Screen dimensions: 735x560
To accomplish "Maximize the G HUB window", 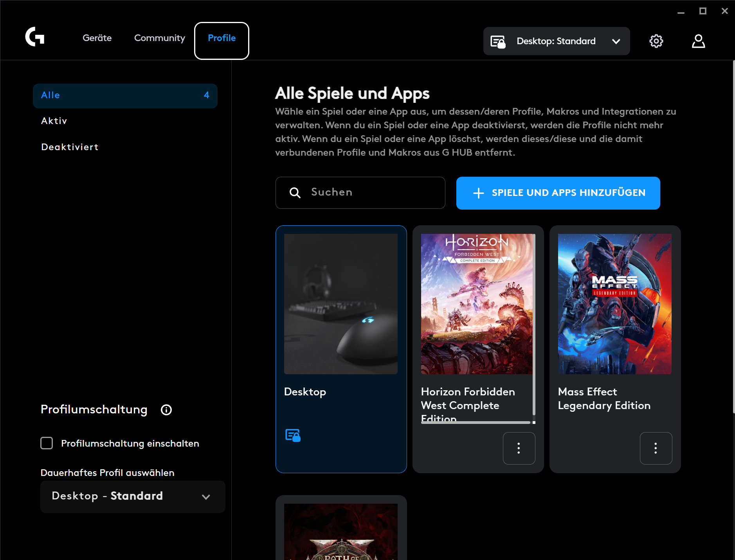I will [703, 11].
